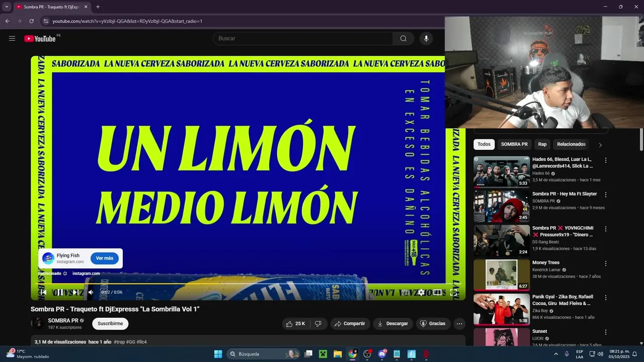Open the SOMBRA PR channel name
This screenshot has height=362, width=644.
63,321
